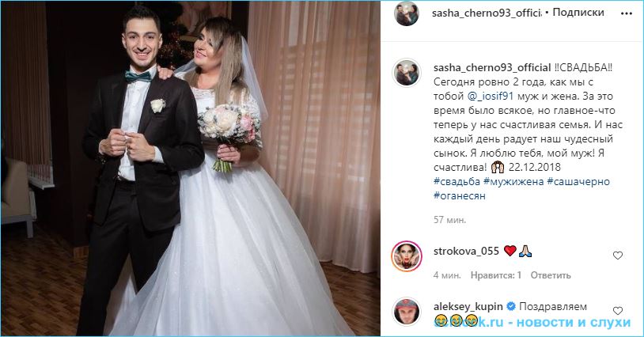
Task: Open the #сашачерно hashtag
Action: tap(578, 181)
